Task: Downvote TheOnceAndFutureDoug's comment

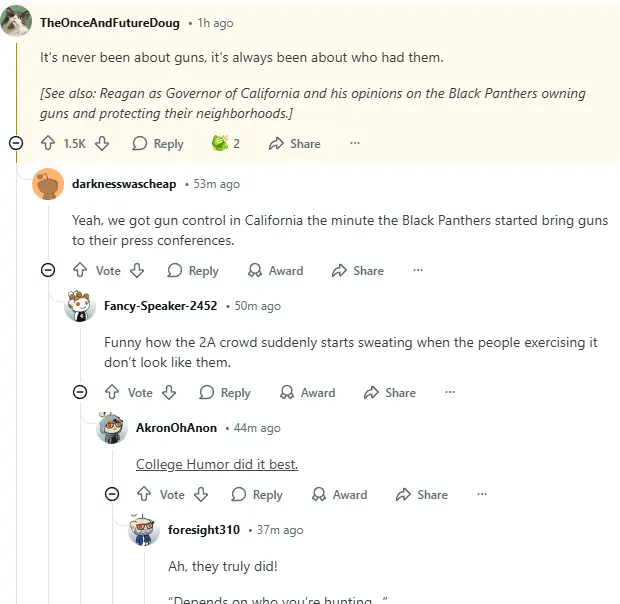Action: [101, 143]
